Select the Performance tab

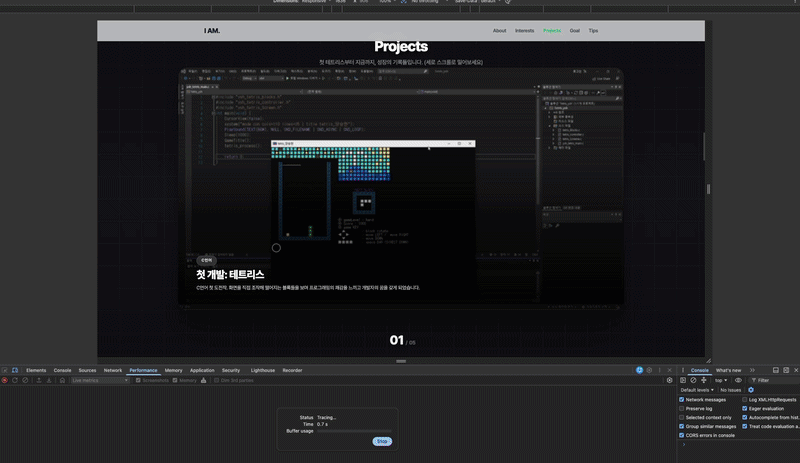pos(143,370)
